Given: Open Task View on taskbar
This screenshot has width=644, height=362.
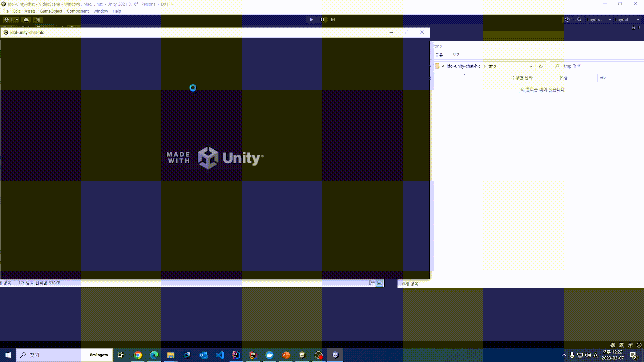Looking at the screenshot, I should click(x=121, y=355).
